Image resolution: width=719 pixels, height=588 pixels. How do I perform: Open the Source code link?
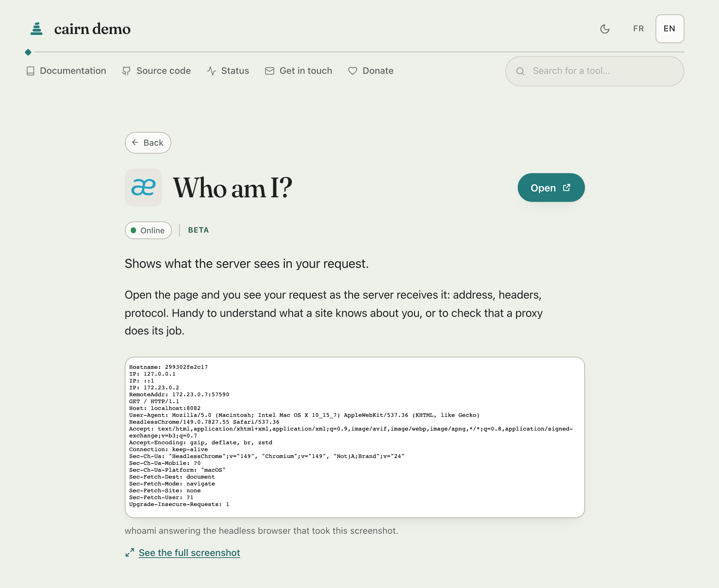click(157, 71)
